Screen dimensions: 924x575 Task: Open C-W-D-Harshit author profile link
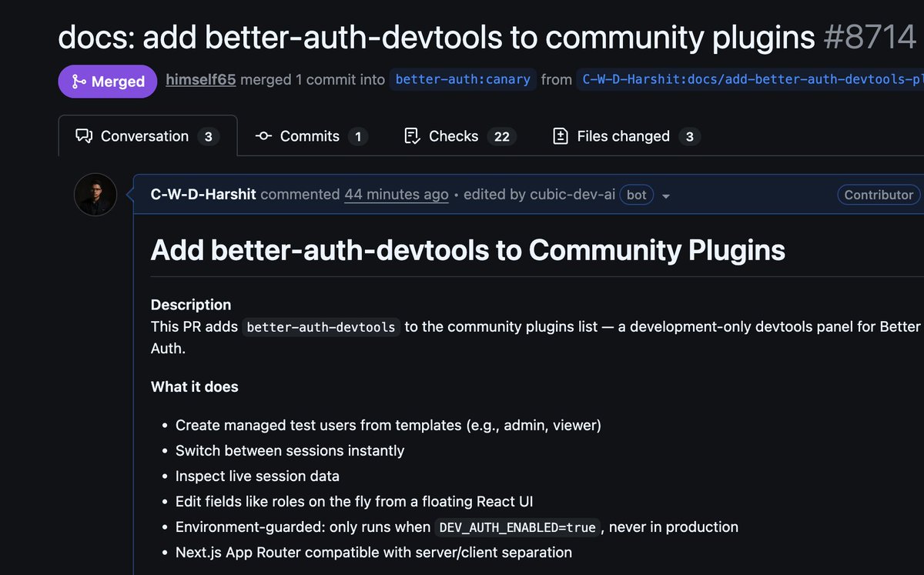[x=203, y=195]
